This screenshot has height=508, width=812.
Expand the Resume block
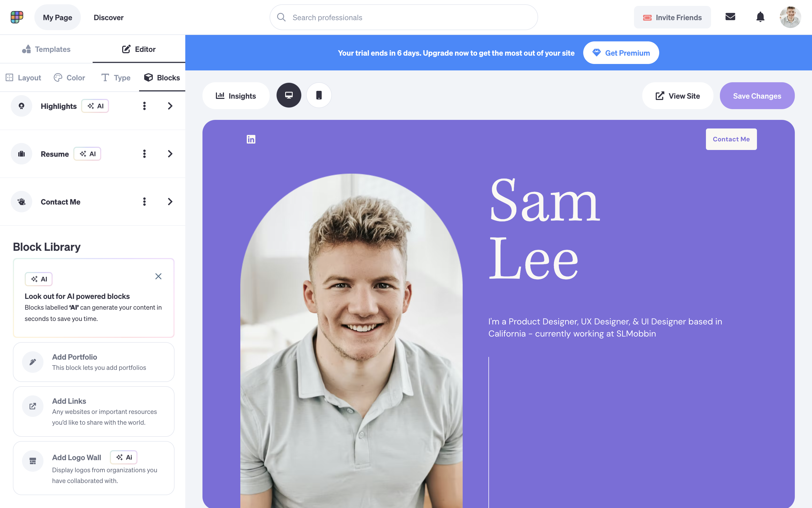tap(170, 154)
